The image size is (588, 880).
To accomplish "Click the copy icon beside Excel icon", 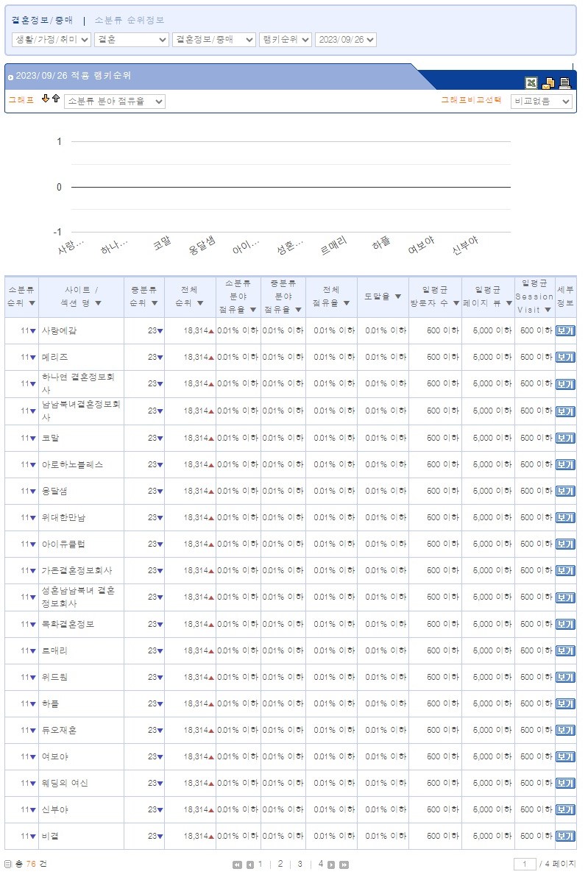I will point(548,83).
